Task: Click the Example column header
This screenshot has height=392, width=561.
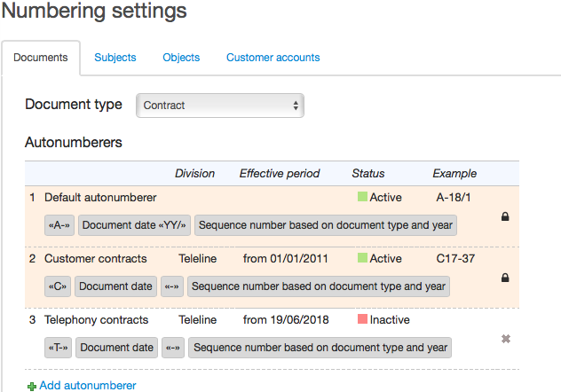Action: tap(454, 173)
